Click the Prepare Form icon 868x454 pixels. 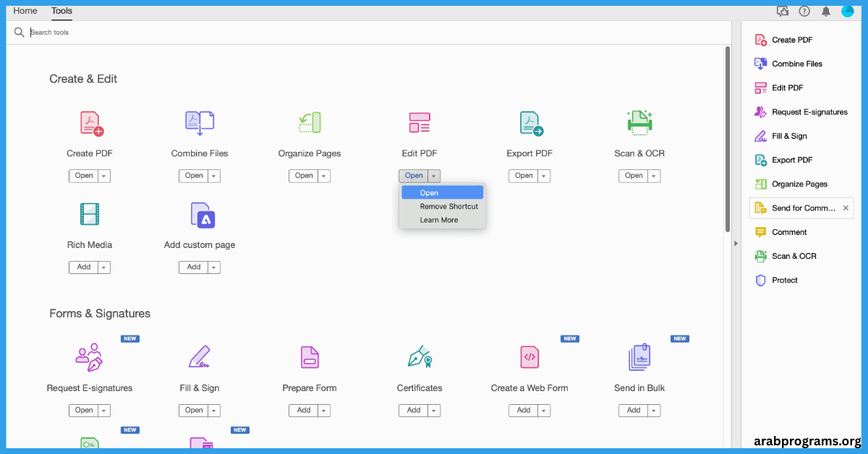pos(310,357)
